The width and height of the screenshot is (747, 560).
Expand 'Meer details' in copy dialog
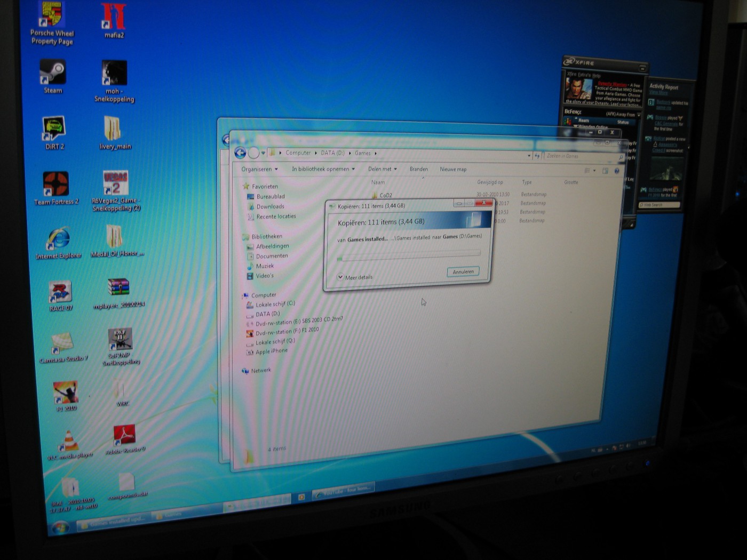[355, 277]
